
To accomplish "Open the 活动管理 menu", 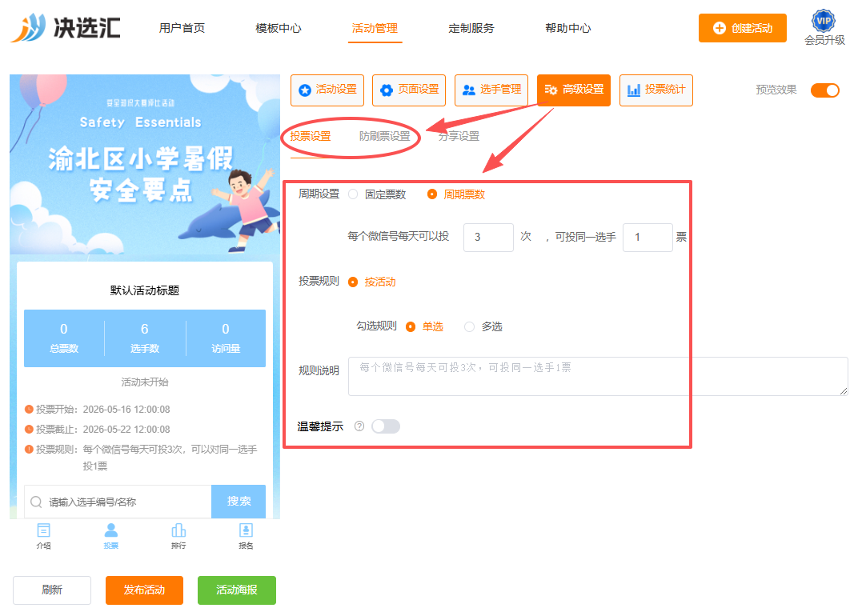I will (x=375, y=28).
